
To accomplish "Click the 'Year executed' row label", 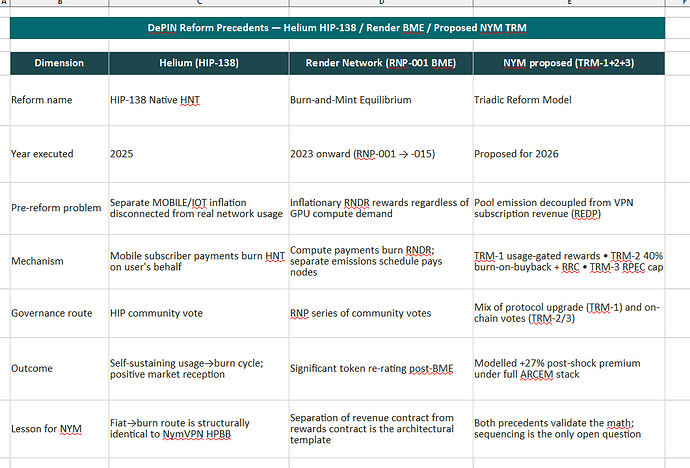I will [x=59, y=154].
